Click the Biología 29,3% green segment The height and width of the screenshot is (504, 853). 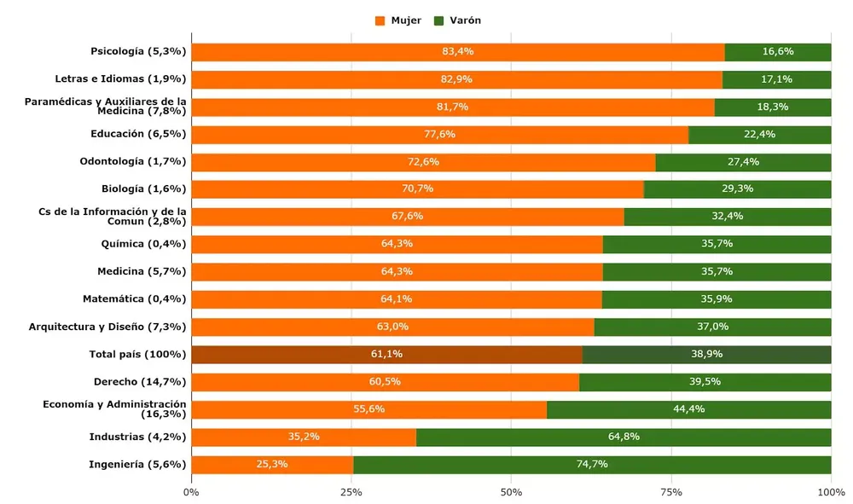click(738, 189)
